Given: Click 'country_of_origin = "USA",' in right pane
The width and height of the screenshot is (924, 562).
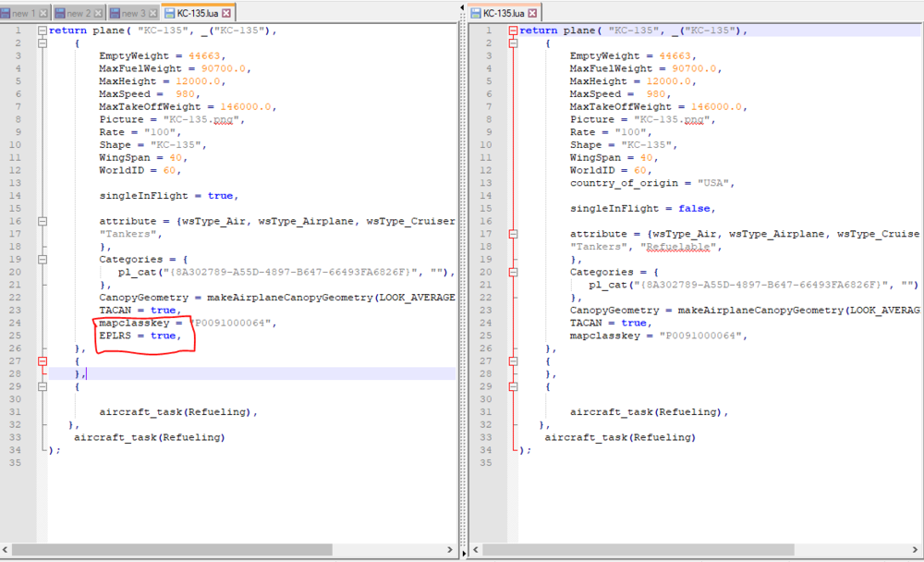Looking at the screenshot, I should click(652, 183).
